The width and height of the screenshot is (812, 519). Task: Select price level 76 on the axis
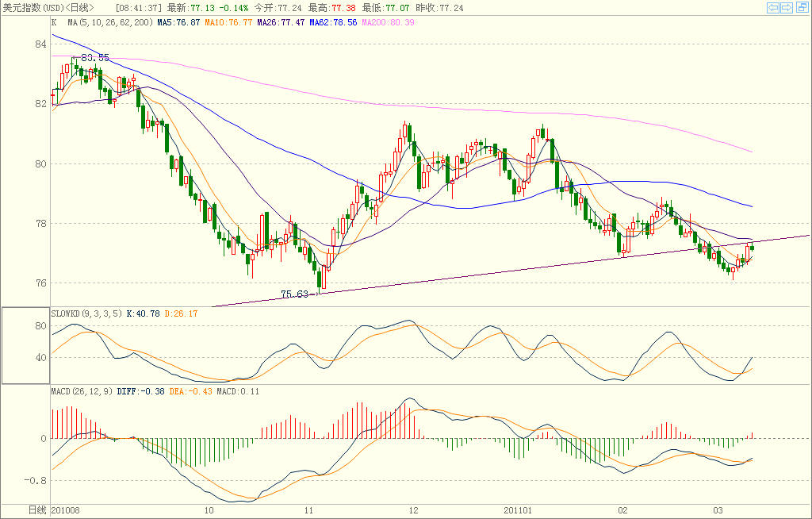pyautogui.click(x=41, y=283)
